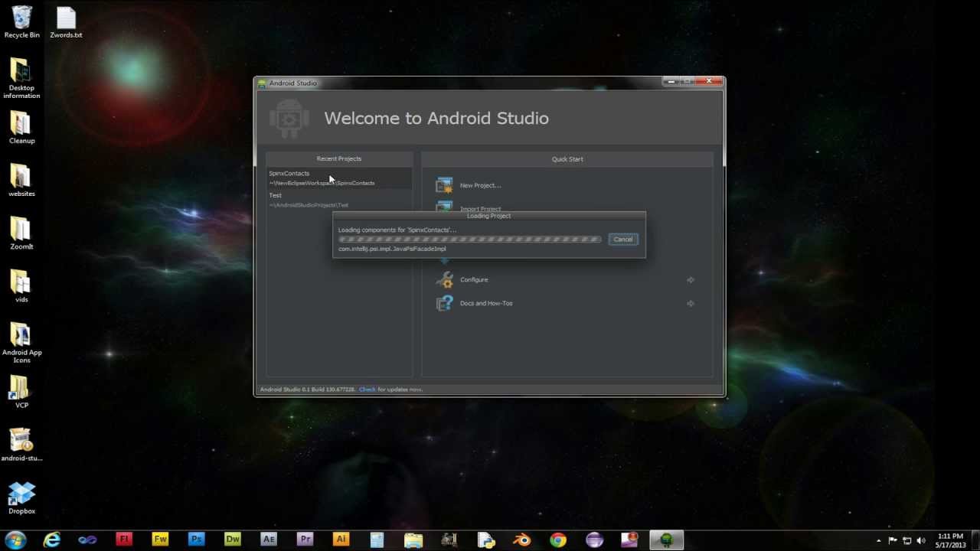Select the ZoomIt folder on the desktop
The height and width of the screenshot is (551, 980).
point(21,233)
